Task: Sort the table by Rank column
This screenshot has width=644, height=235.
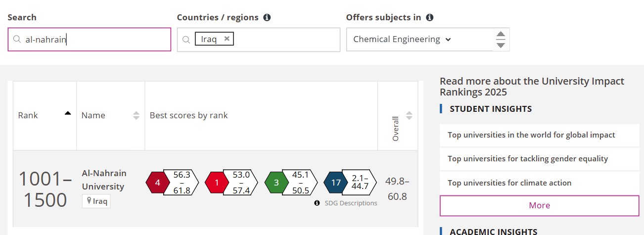Action: point(68,113)
